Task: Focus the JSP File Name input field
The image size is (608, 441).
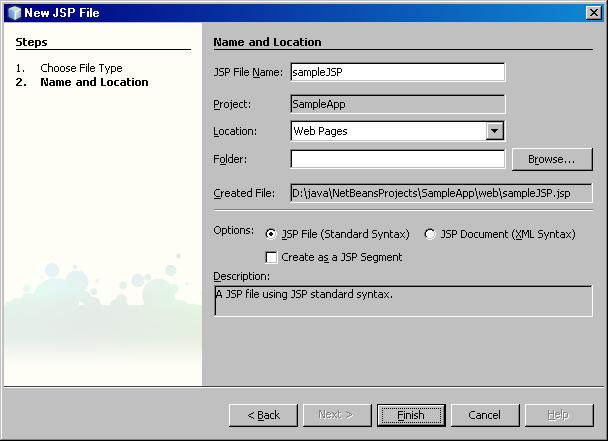Action: click(397, 72)
